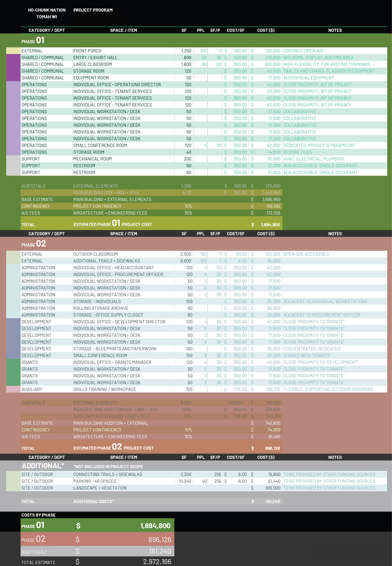Click the 199,375 cost value
Image resolution: width=392 pixels, height=566 pixels.
(x=273, y=389)
